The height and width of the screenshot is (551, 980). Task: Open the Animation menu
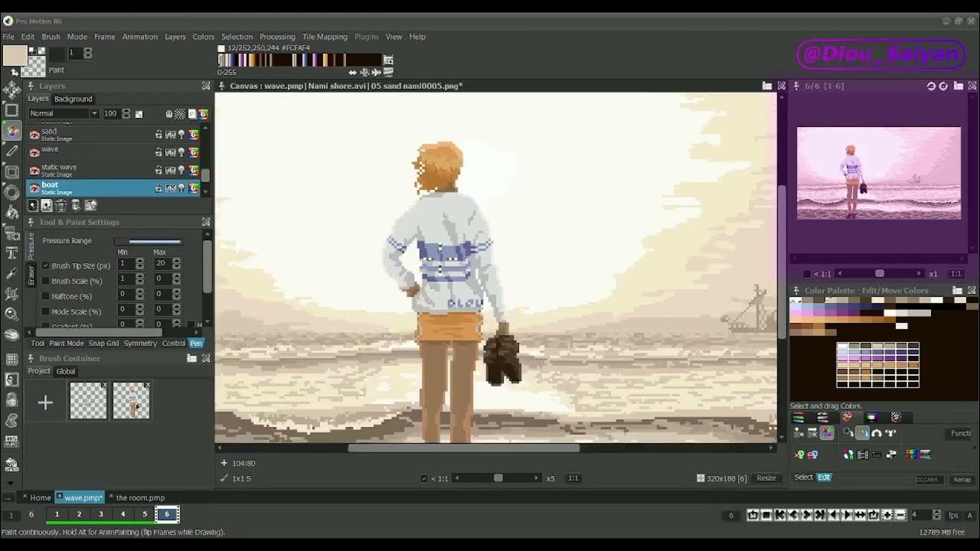click(140, 37)
